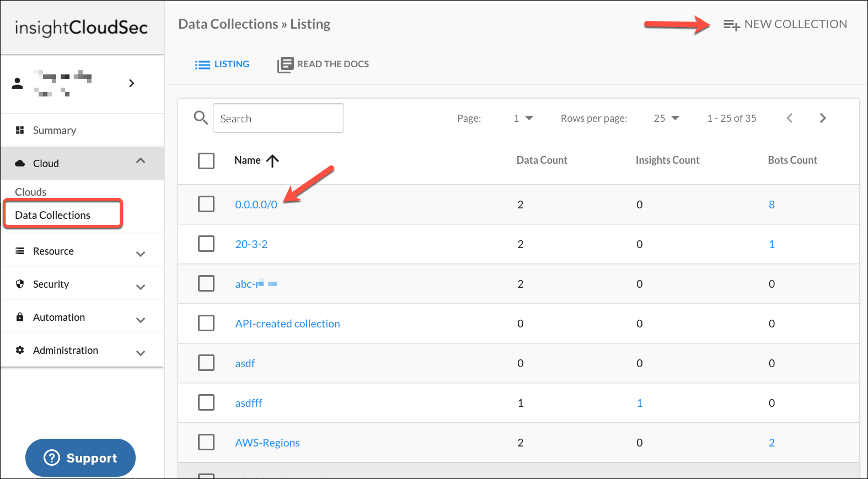Check the box for 20-3-2 row
Image resolution: width=868 pixels, height=479 pixels.
(x=206, y=244)
